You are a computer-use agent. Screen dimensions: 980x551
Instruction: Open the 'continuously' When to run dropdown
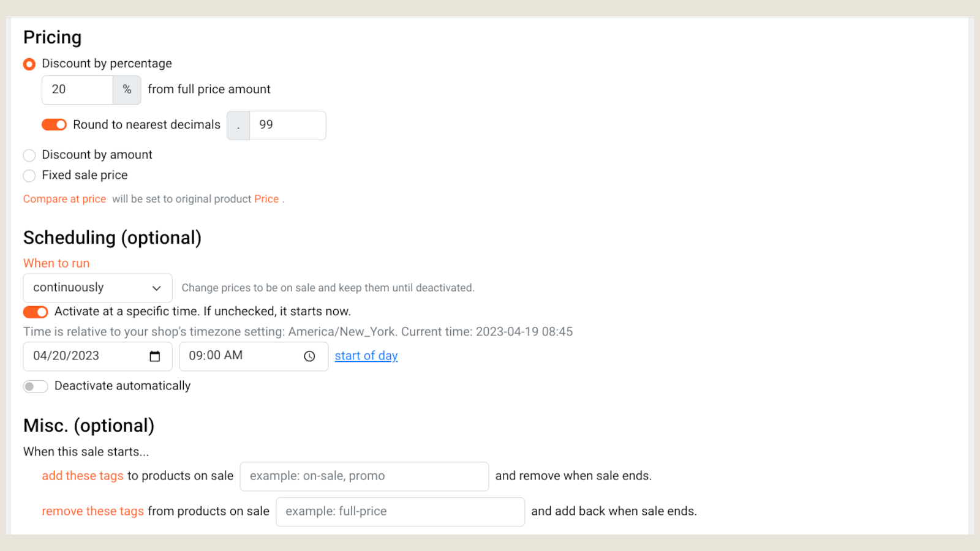[x=97, y=288]
